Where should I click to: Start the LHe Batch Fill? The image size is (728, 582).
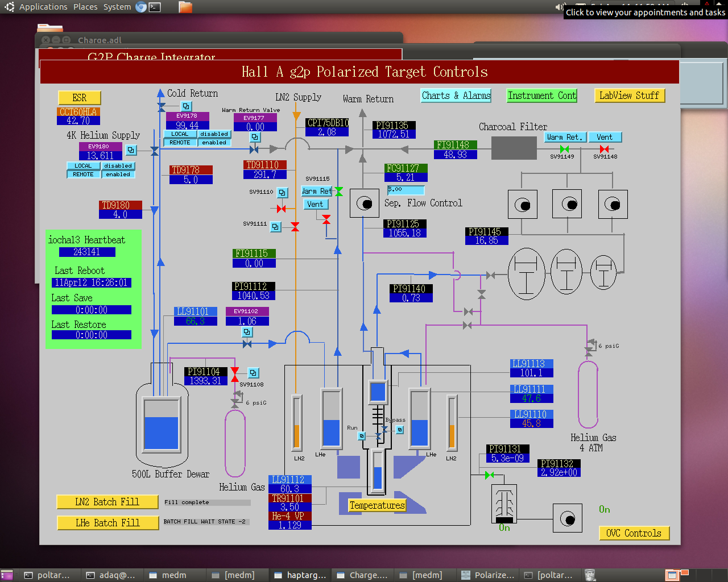[107, 523]
